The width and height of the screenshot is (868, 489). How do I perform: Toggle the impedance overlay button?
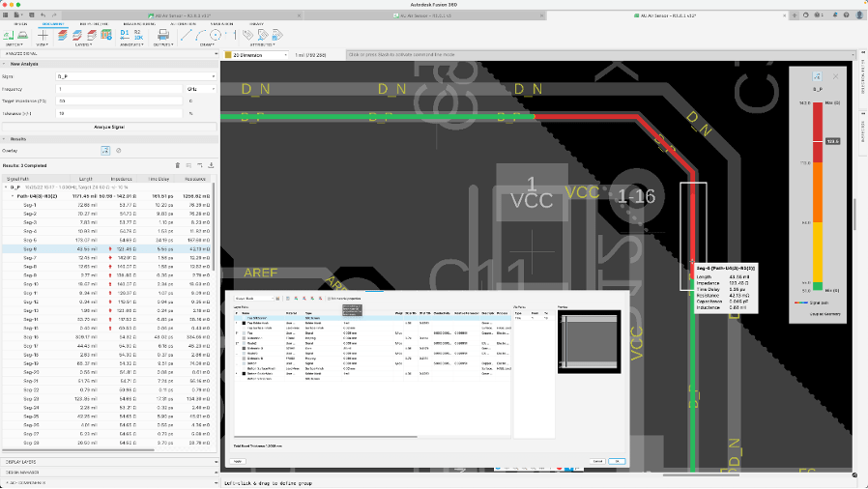105,151
